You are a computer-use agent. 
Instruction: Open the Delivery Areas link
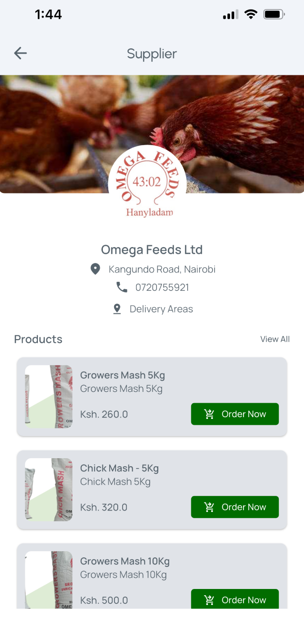[x=161, y=309]
